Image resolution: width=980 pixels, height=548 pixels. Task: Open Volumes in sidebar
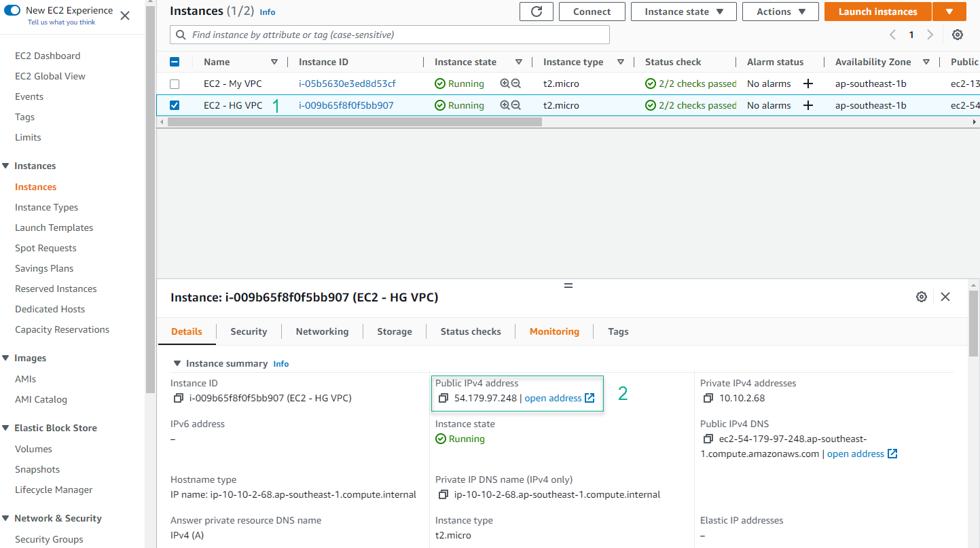pyautogui.click(x=33, y=449)
